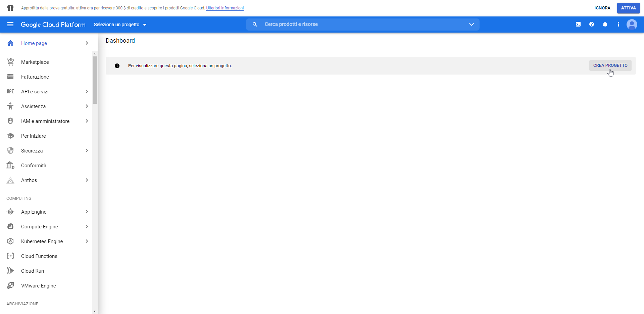Click the IAM shield icon
This screenshot has height=314, width=644.
pyautogui.click(x=10, y=121)
